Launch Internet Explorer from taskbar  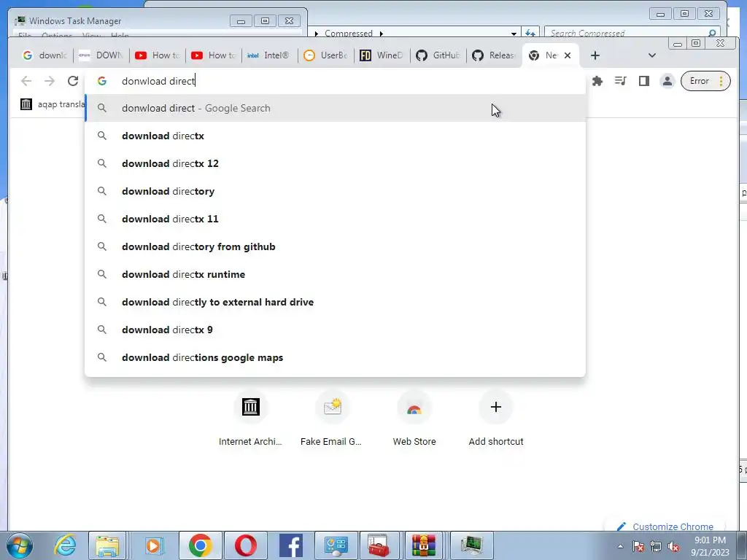[x=65, y=545]
